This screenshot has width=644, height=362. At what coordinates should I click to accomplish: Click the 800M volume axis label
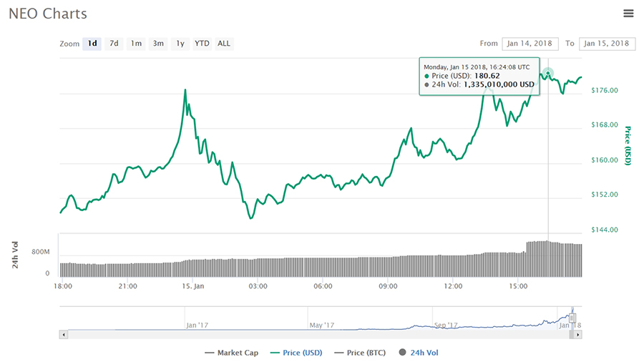tap(41, 252)
